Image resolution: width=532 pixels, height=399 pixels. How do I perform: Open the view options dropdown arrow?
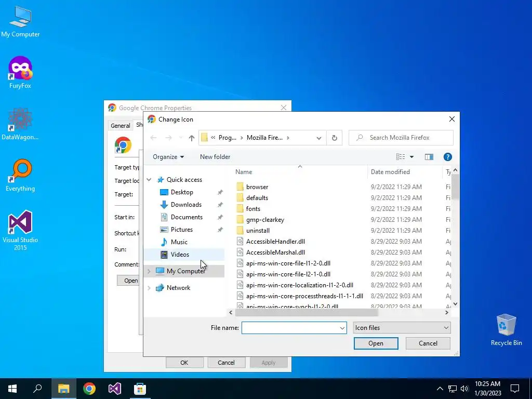[x=411, y=157]
